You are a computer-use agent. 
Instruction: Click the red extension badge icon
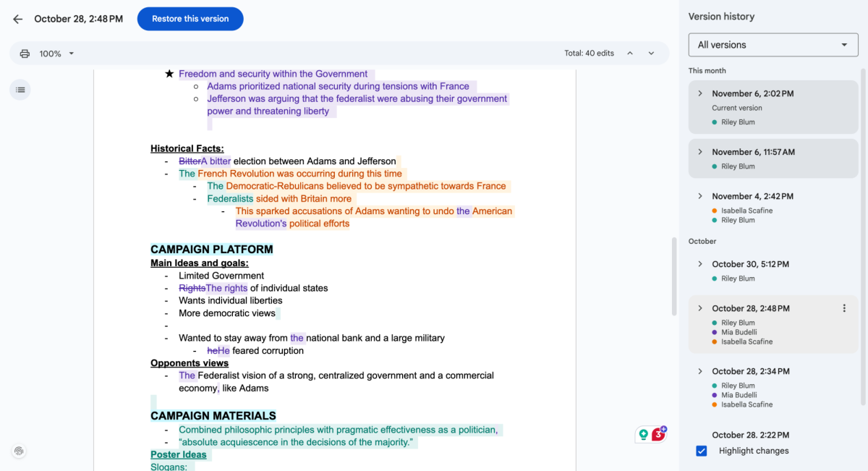coord(658,434)
